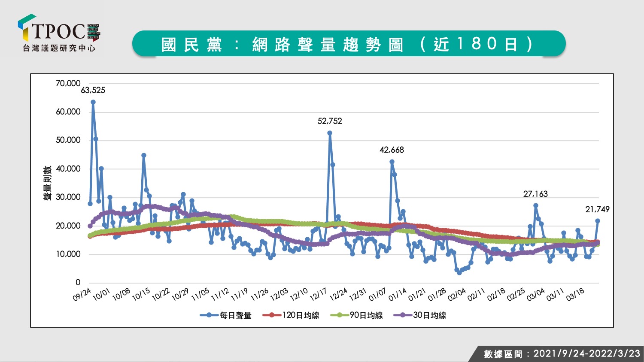Select the 27,163 data label
This screenshot has height=362, width=644.
[535, 194]
